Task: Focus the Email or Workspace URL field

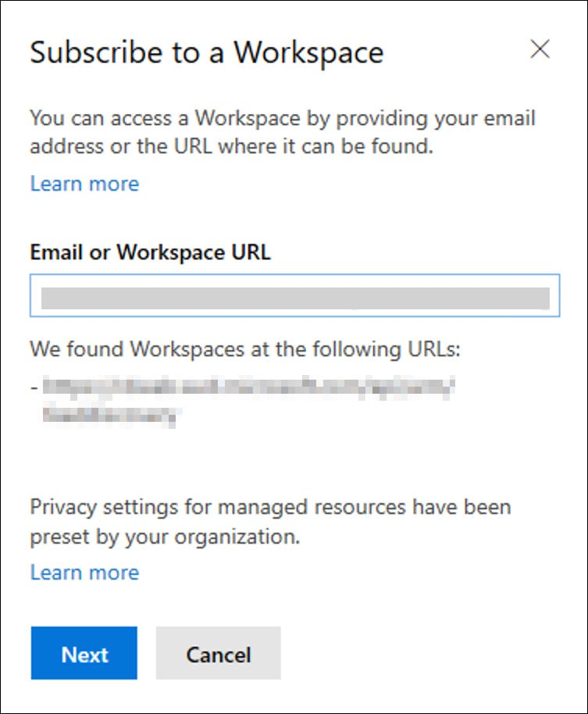Action: point(294,295)
